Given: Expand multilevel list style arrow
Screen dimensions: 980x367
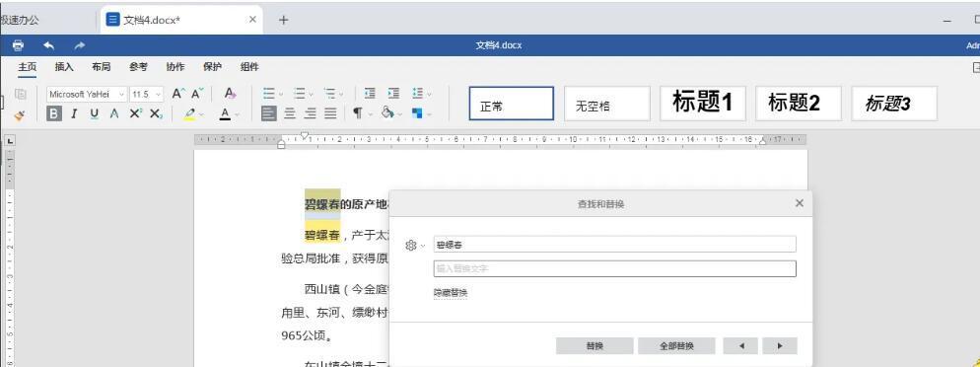Looking at the screenshot, I should [x=341, y=95].
